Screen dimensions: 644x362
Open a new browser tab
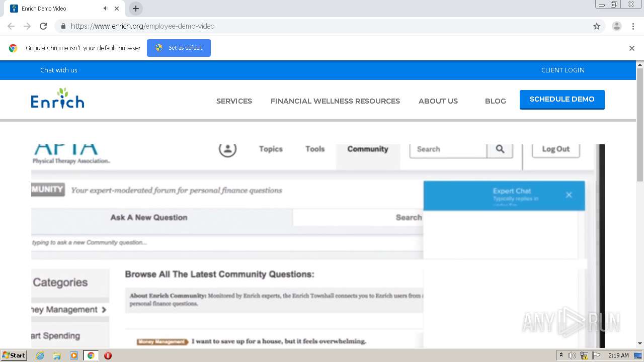[x=135, y=9]
